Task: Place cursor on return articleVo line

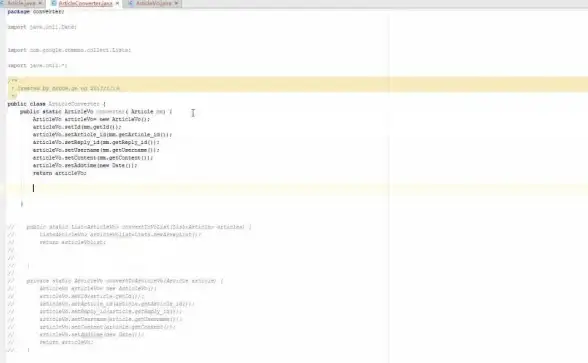Action: pos(60,173)
